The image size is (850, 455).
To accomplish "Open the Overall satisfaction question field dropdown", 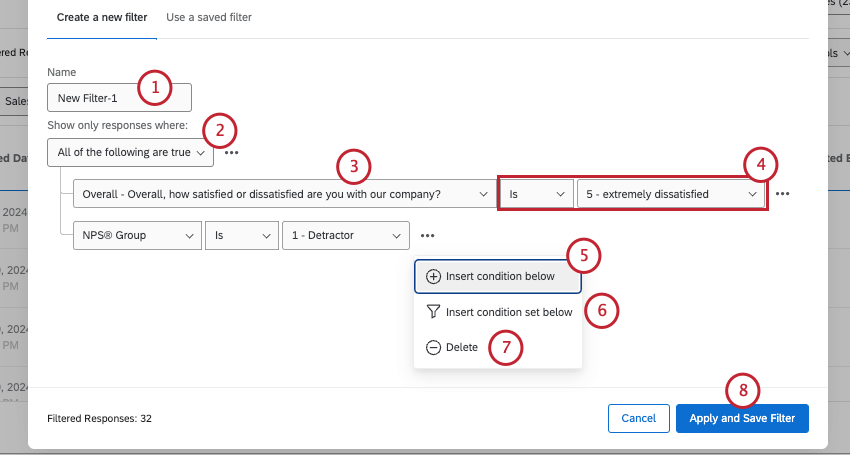I will 285,194.
